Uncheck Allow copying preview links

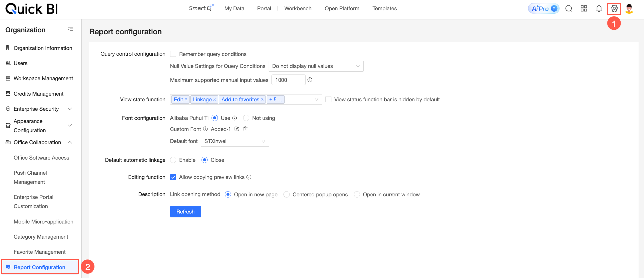(173, 177)
